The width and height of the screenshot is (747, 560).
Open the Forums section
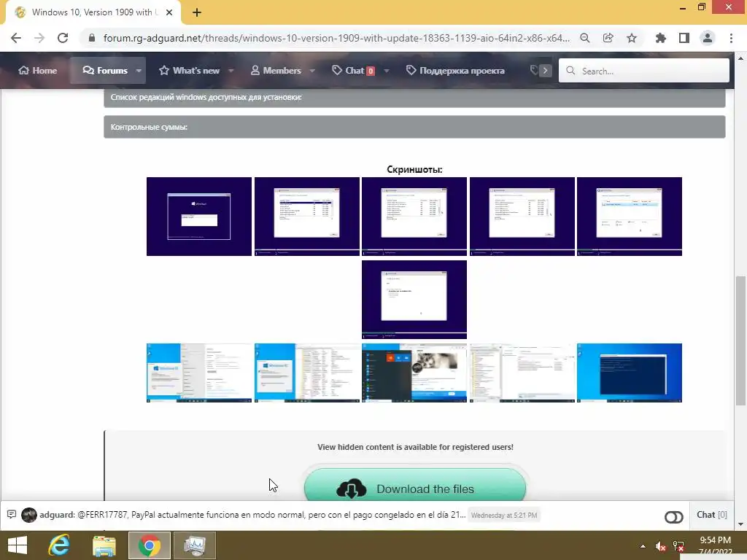105,71
